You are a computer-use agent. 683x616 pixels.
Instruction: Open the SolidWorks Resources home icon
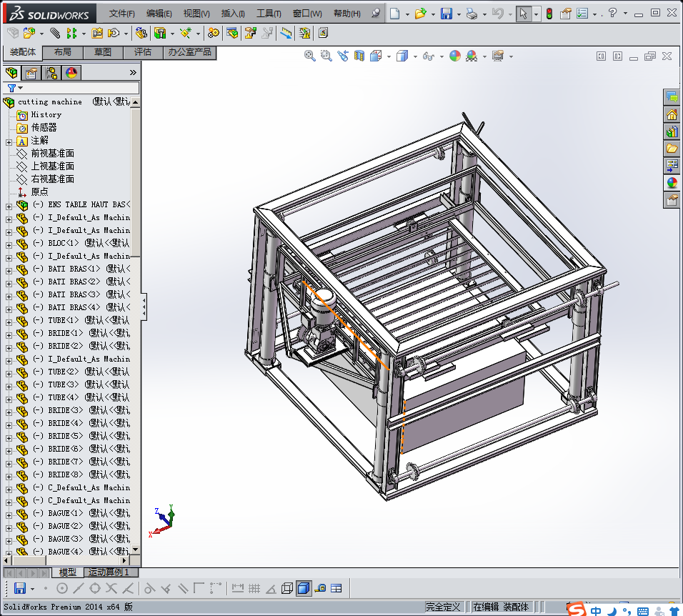672,114
